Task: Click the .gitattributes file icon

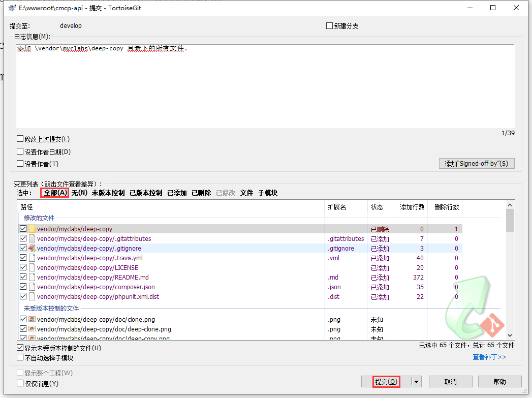Action: pyautogui.click(x=32, y=239)
